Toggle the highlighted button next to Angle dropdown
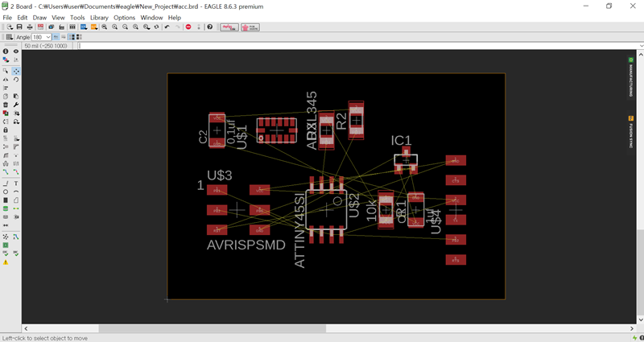 click(56, 37)
